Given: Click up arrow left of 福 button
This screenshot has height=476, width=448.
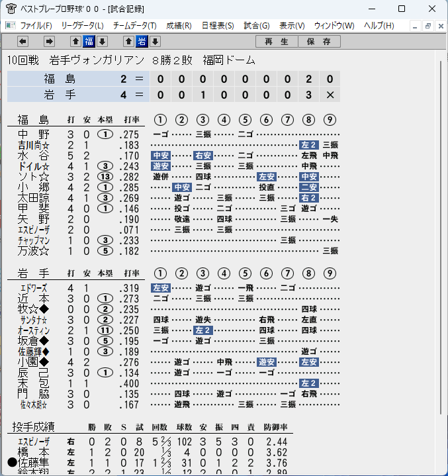Looking at the screenshot, I should click(75, 41).
